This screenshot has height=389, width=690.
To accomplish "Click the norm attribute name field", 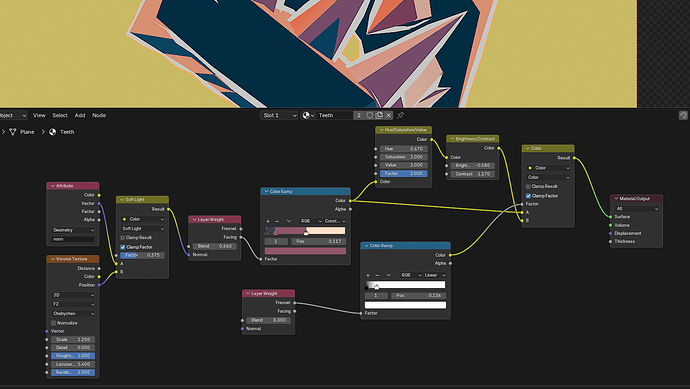I will [x=73, y=239].
